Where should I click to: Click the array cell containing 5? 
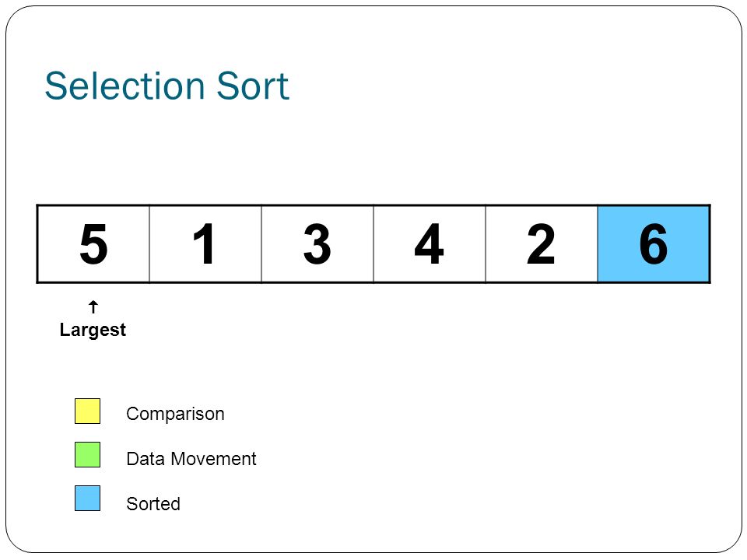93,243
